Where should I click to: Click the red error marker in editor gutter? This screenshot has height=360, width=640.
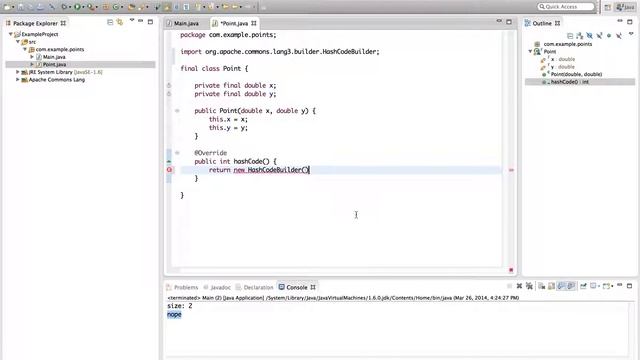click(169, 170)
